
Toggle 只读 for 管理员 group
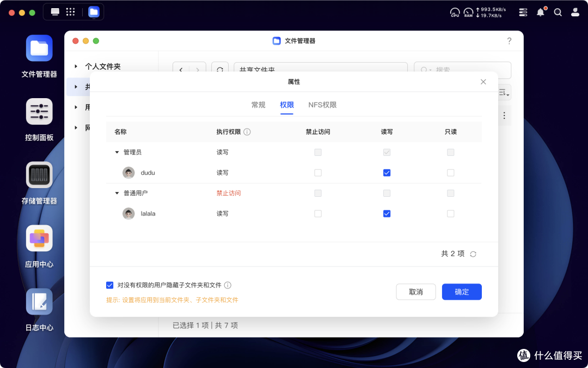tap(451, 153)
